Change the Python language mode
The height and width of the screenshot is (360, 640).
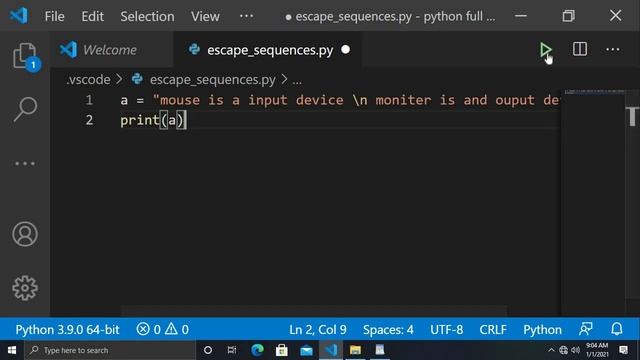coord(542,329)
